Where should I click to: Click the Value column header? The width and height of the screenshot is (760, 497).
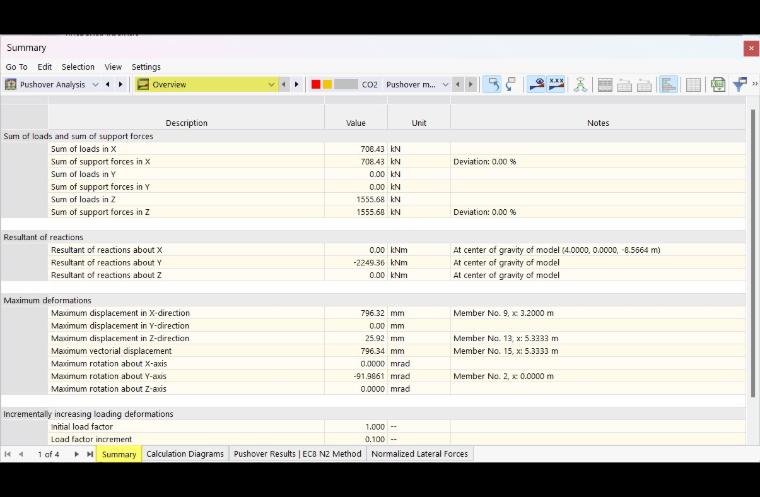click(356, 123)
